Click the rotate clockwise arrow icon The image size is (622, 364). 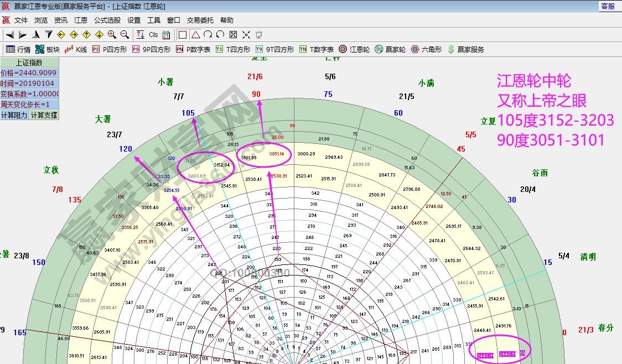click(208, 34)
